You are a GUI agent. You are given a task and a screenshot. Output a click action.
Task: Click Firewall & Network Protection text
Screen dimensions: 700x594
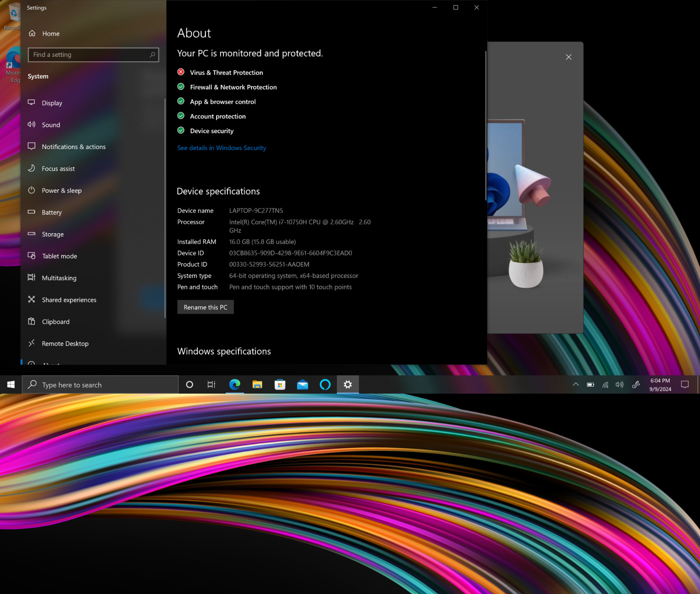tap(233, 87)
